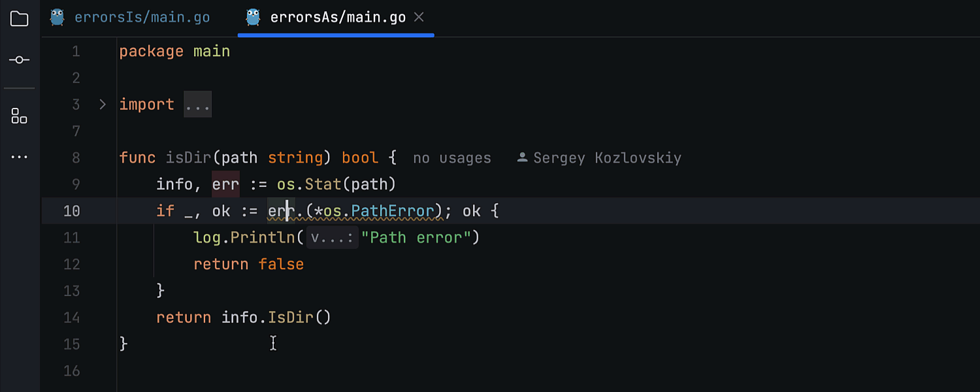
Task: Open the Project folder tool window
Action: point(20,19)
